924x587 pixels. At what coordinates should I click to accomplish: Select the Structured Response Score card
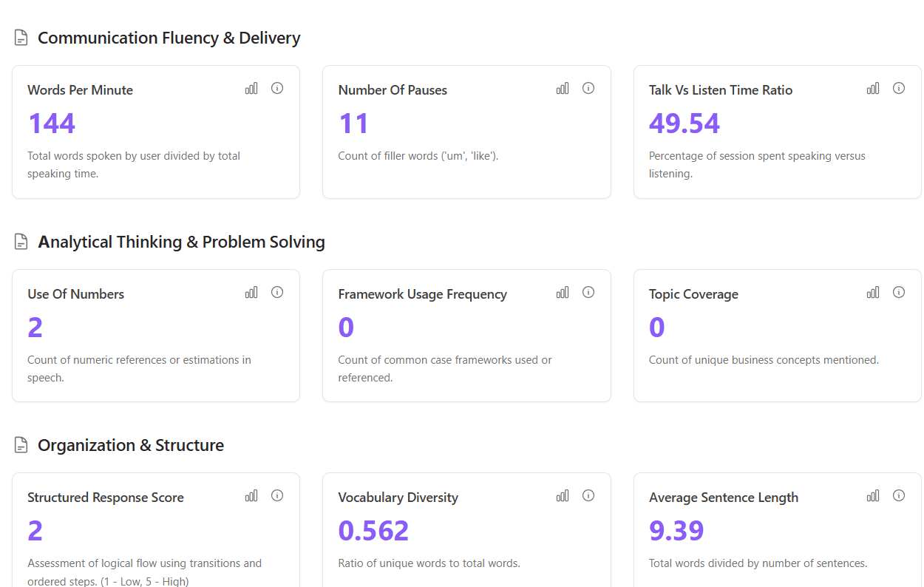coord(155,529)
